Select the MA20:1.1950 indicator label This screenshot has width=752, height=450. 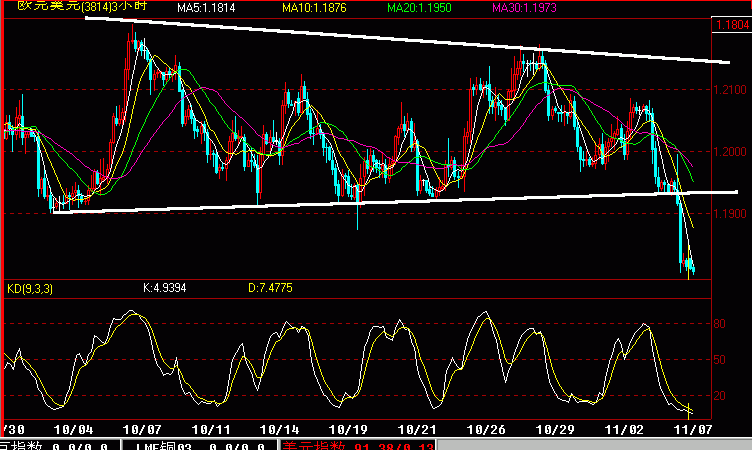point(419,8)
